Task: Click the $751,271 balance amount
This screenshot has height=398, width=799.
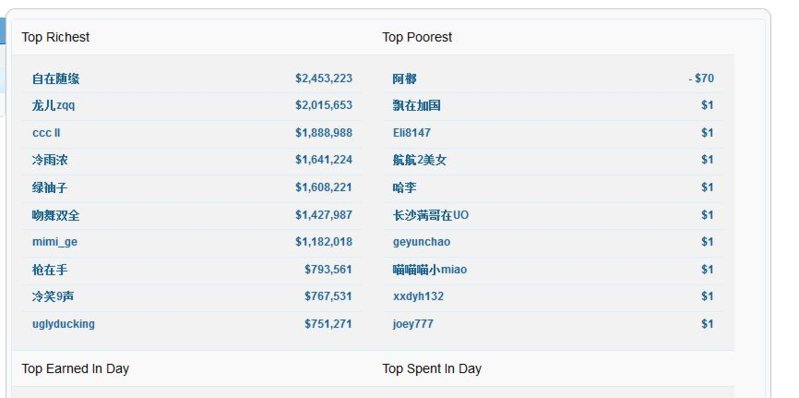Action: pyautogui.click(x=328, y=324)
